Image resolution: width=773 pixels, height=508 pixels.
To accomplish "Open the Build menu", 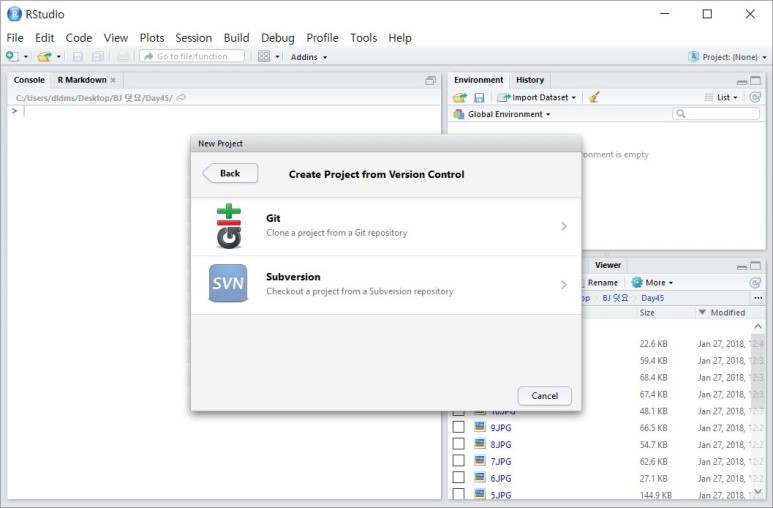I will pos(237,38).
